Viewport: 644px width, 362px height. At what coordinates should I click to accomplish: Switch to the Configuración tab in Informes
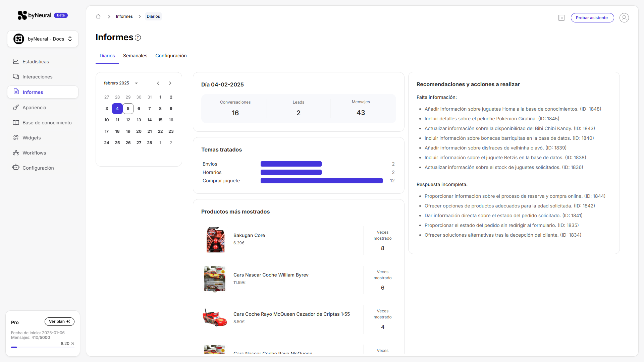[171, 56]
